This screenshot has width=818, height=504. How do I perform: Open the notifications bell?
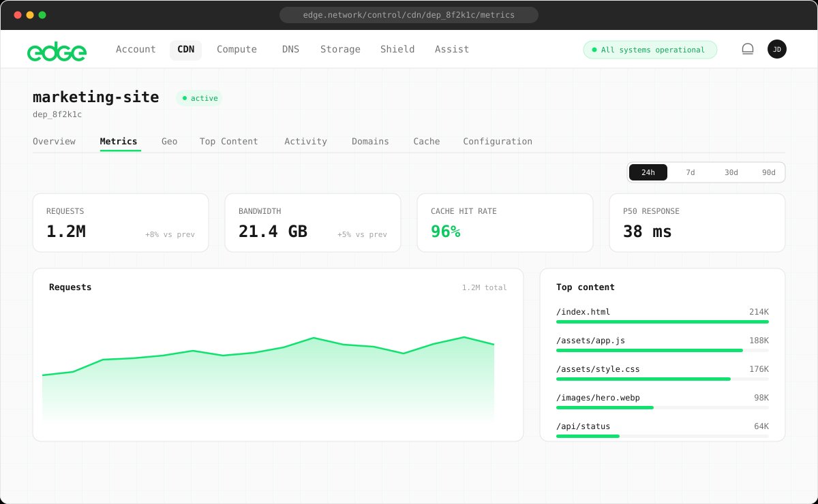coord(748,49)
